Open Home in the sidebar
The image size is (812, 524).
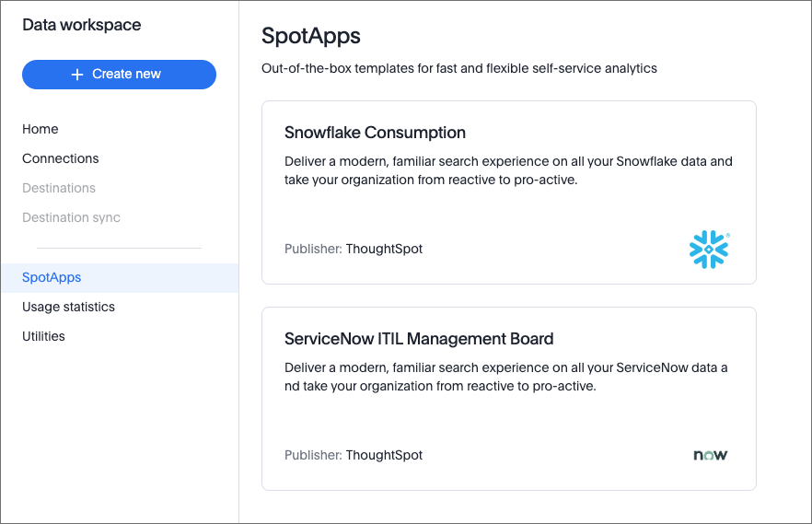[41, 129]
